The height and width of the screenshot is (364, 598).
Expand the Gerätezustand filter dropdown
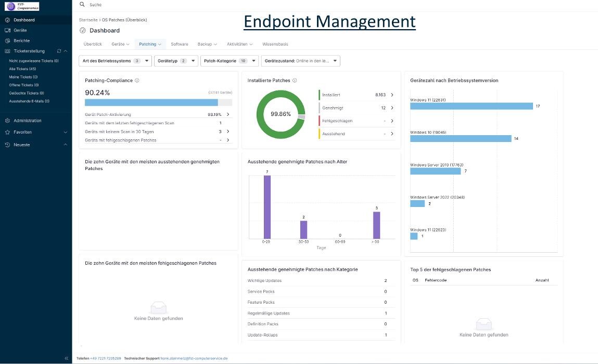[x=300, y=61]
